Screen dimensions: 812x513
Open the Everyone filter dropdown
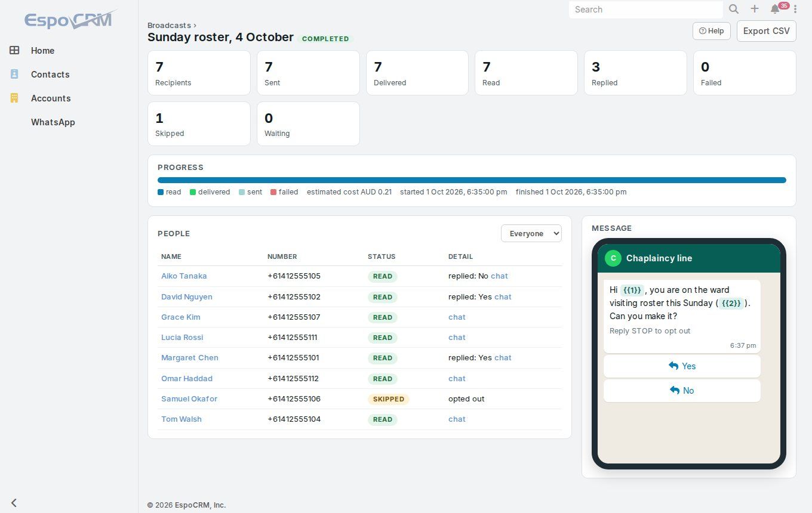(x=531, y=233)
